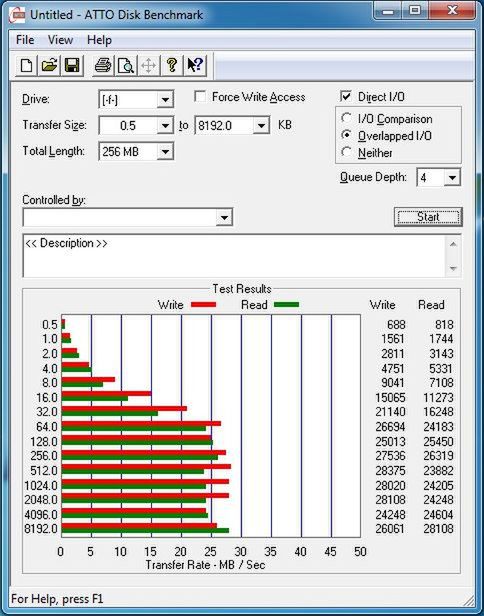Image resolution: width=484 pixels, height=616 pixels.
Task: Click the window resize grip in the corner
Action: click(468, 600)
